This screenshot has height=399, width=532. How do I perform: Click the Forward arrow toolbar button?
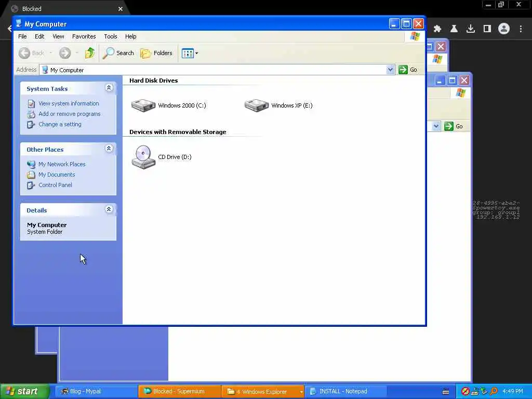[65, 53]
